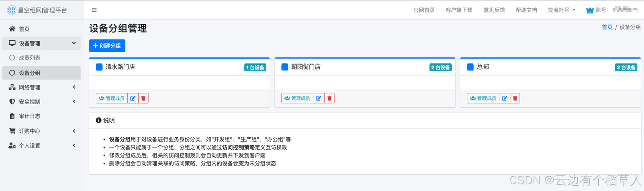
Task: Open 客户端下载 link
Action: pos(459,10)
